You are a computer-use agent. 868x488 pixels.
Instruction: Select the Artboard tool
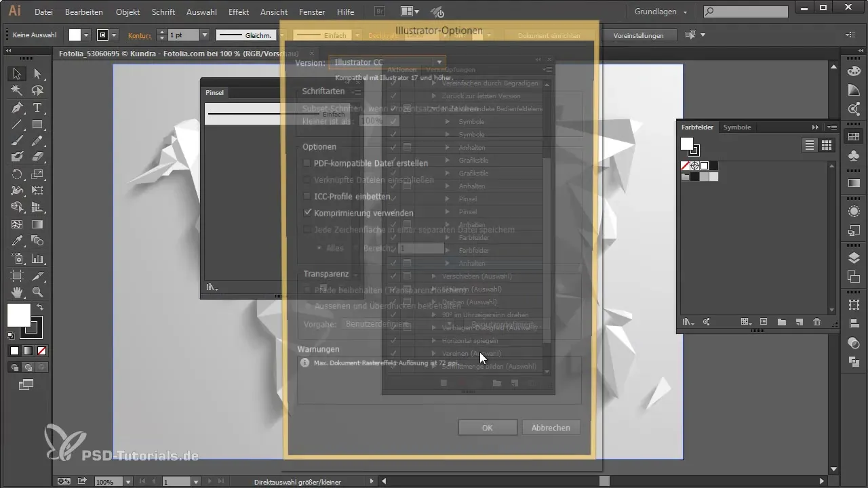17,275
